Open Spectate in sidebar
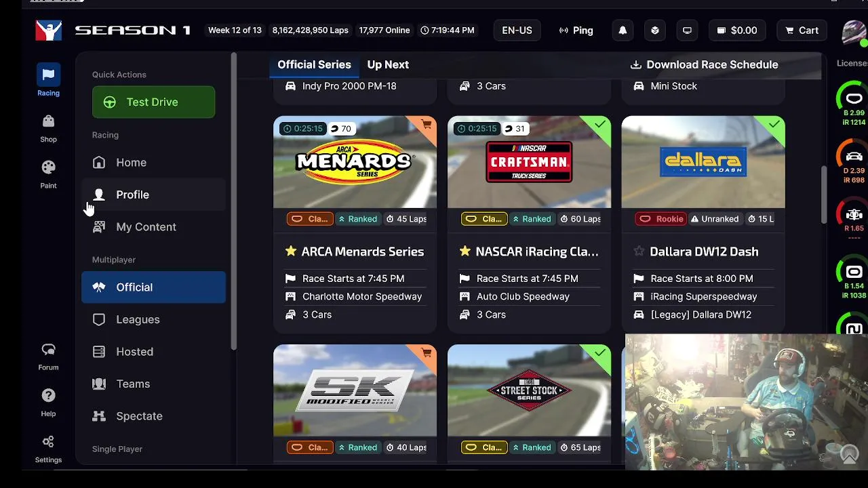Screen dimensions: 868x488 click(153, 416)
